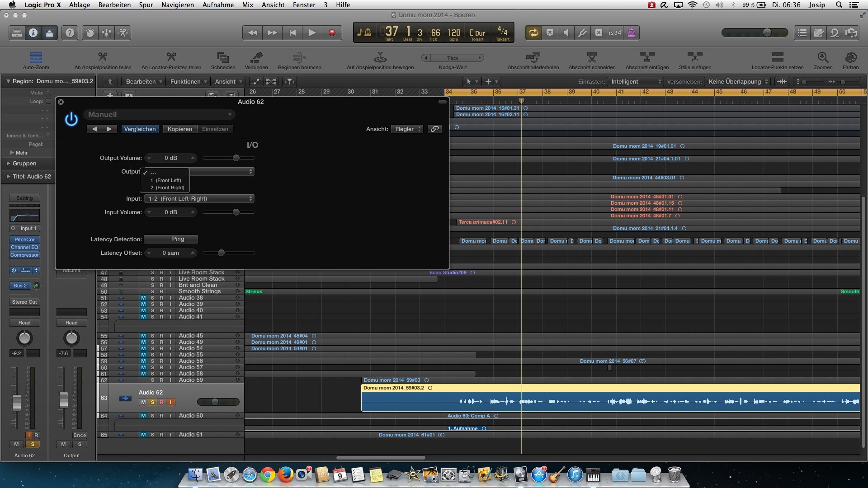Open the Einrasten Intelligent dropdown
This screenshot has height=488, width=868.
click(x=636, y=82)
